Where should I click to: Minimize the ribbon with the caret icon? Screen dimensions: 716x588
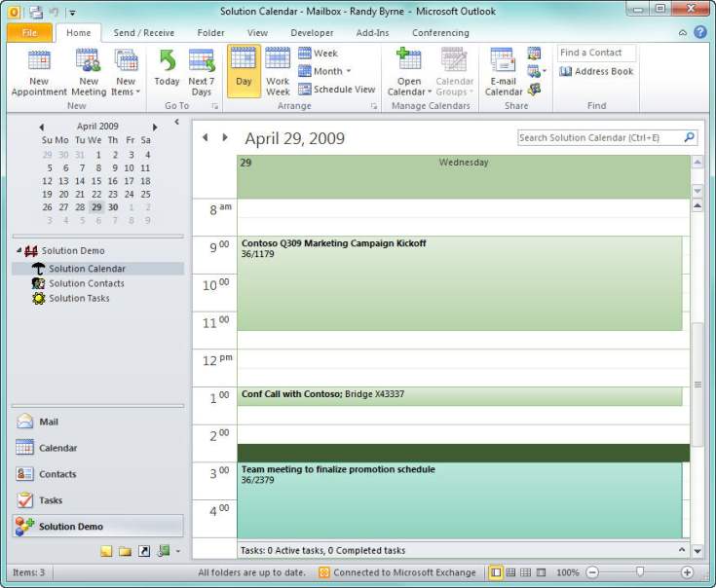(x=683, y=33)
